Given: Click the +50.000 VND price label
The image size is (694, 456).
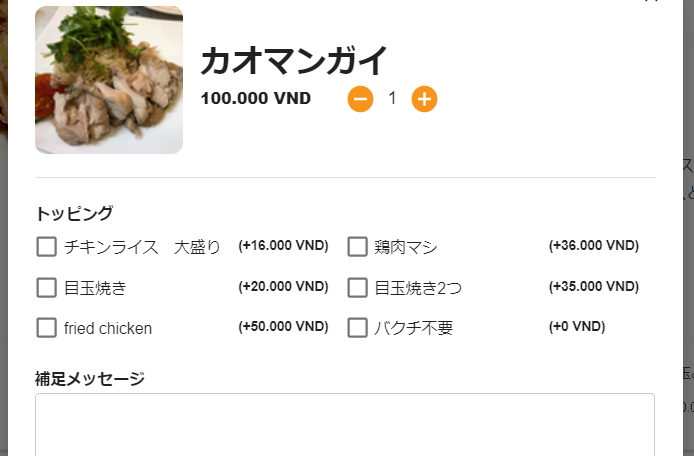Looking at the screenshot, I should click(283, 327).
